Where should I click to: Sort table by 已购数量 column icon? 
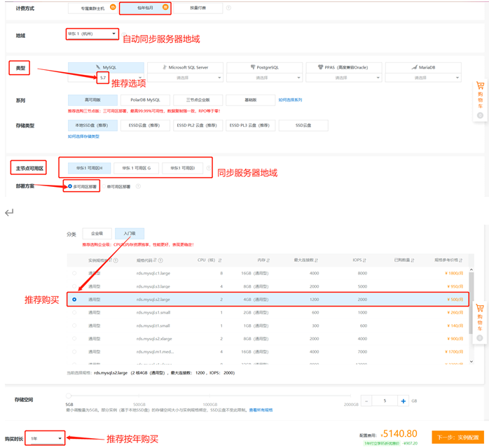point(413,260)
